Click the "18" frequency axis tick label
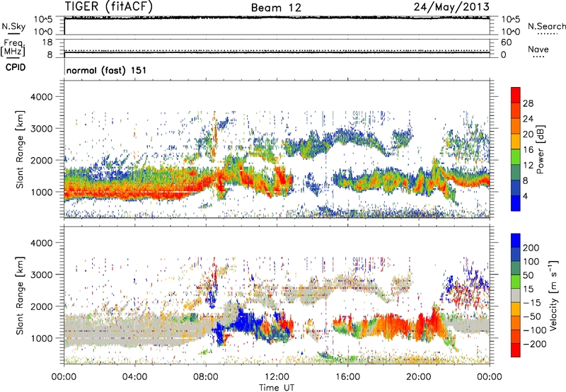Image resolution: width=566 pixels, height=392 pixels. coord(47,42)
